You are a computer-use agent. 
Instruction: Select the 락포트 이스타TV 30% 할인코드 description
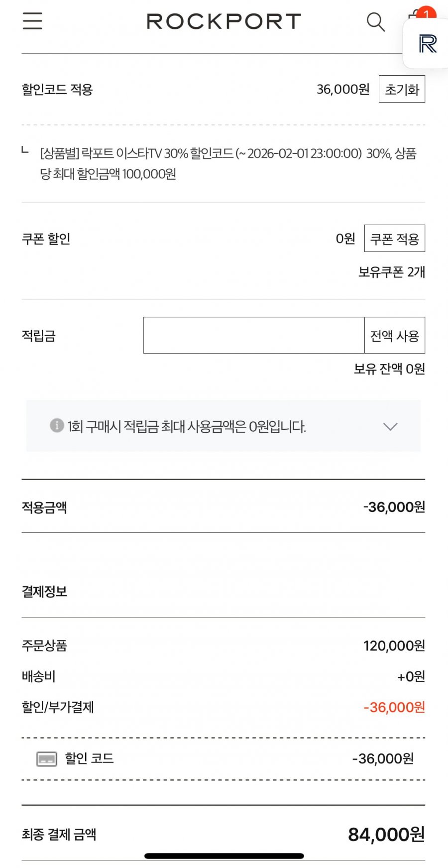pyautogui.click(x=227, y=163)
